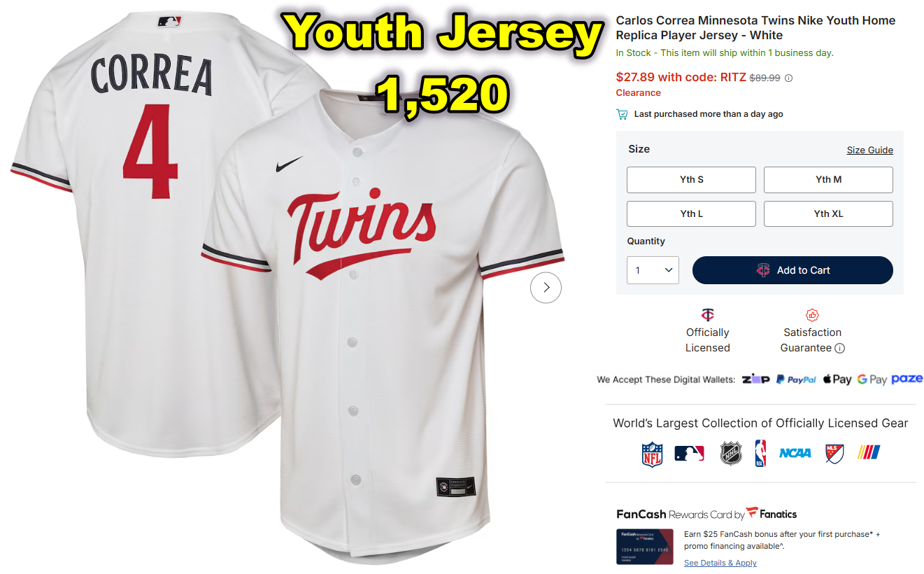The height and width of the screenshot is (574, 924).
Task: Click the NASCAR striped logo icon
Action: (869, 453)
